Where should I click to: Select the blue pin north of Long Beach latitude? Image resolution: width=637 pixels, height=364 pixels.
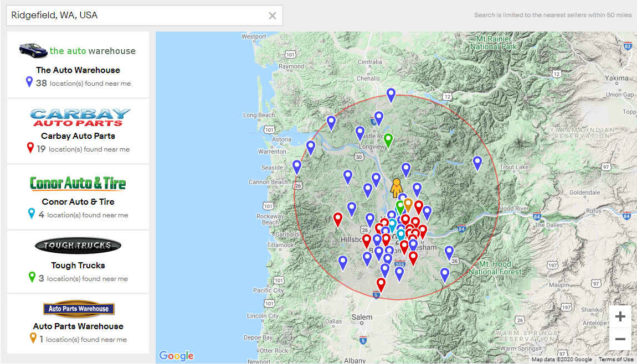coord(331,123)
